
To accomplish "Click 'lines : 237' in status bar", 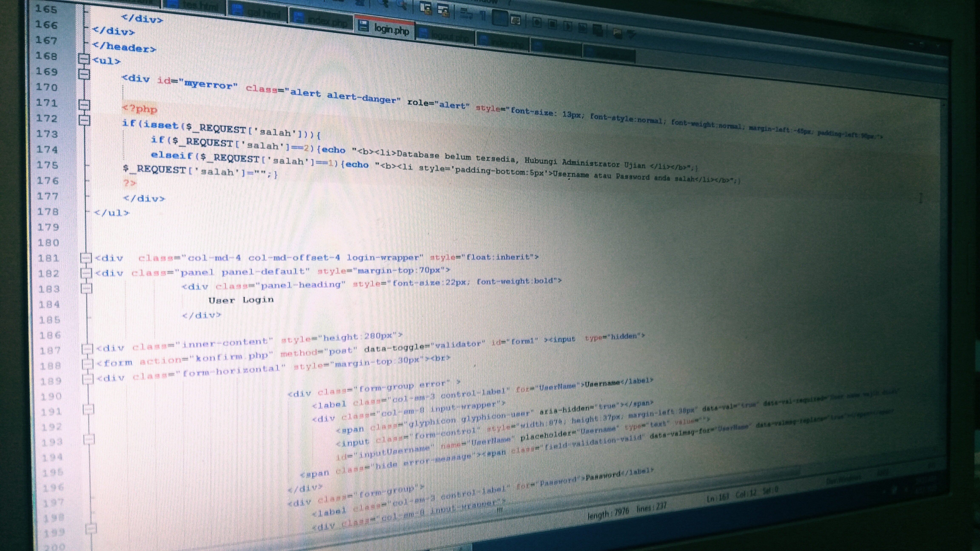I will tap(652, 507).
